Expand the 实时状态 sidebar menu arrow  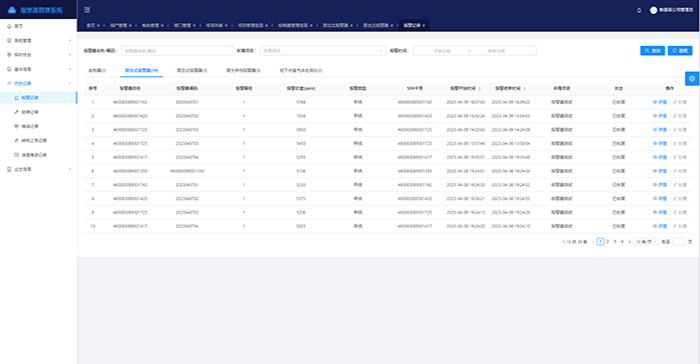pos(70,55)
